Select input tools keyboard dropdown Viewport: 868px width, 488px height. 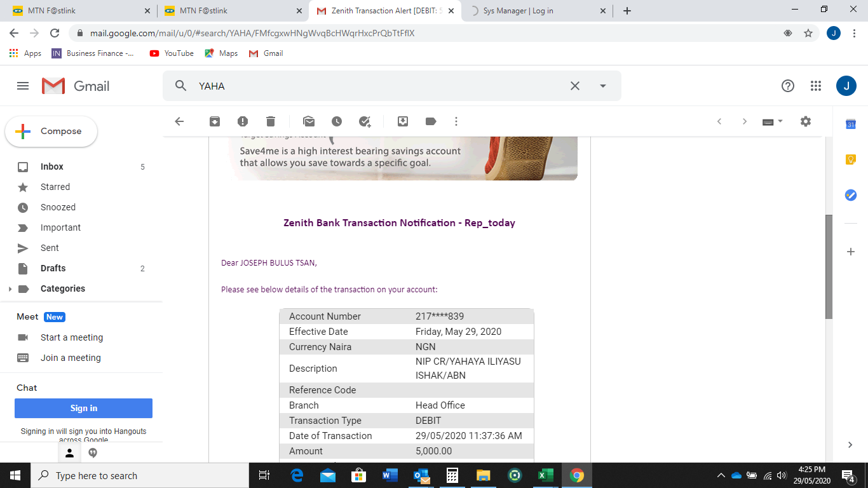773,121
